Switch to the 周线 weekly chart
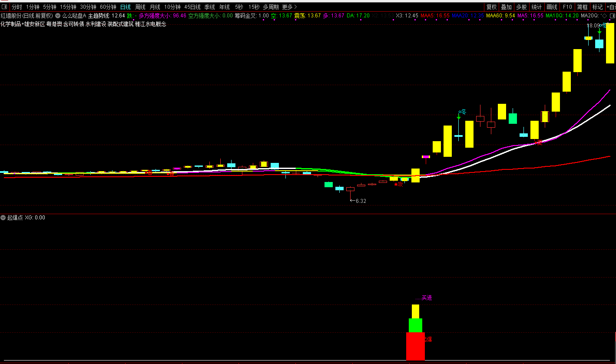This screenshot has height=364, width=616. click(x=140, y=7)
